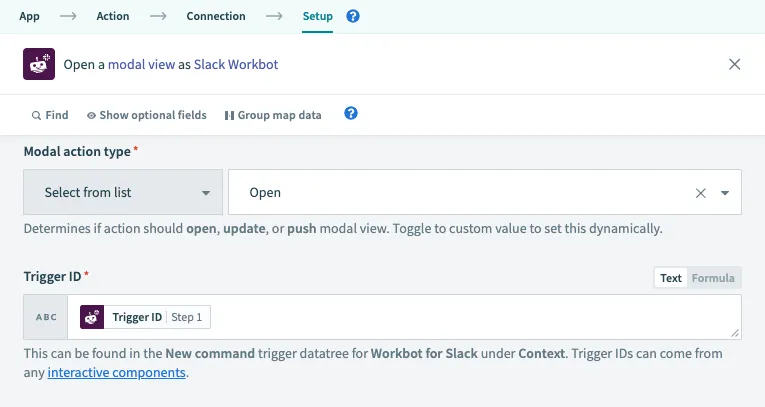This screenshot has width=765, height=407.
Task: Switch Trigger ID to Text mode
Action: [670, 278]
